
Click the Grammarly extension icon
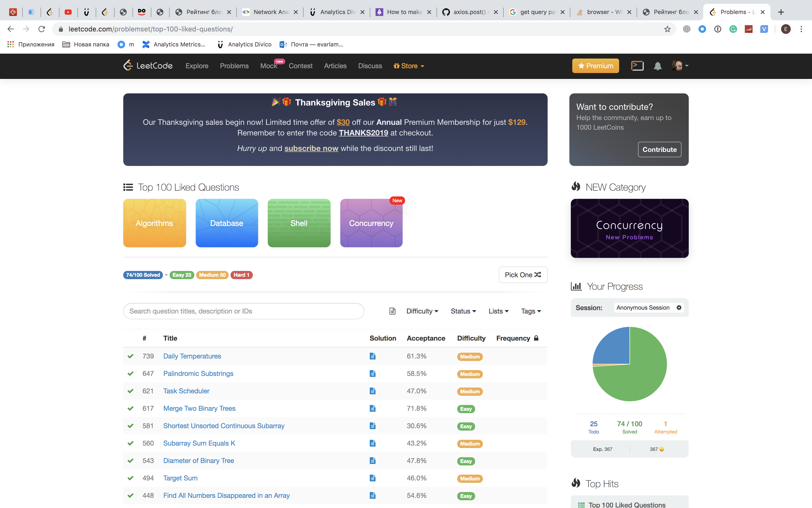(733, 29)
